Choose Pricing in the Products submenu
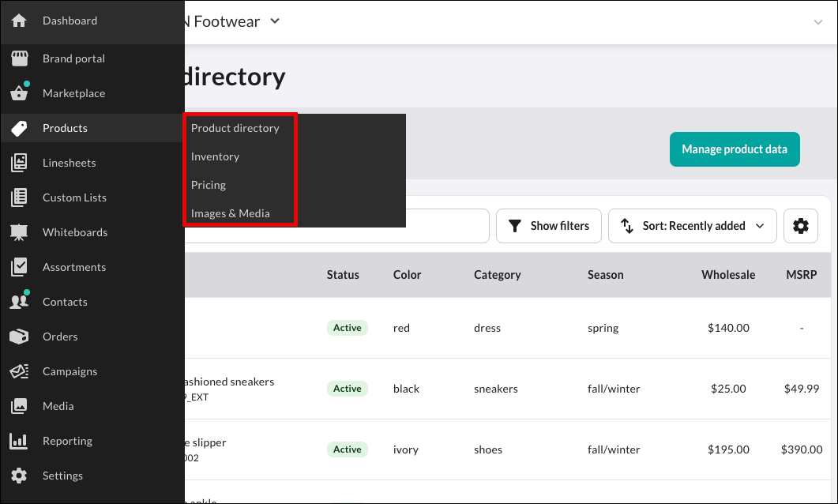 coord(209,185)
